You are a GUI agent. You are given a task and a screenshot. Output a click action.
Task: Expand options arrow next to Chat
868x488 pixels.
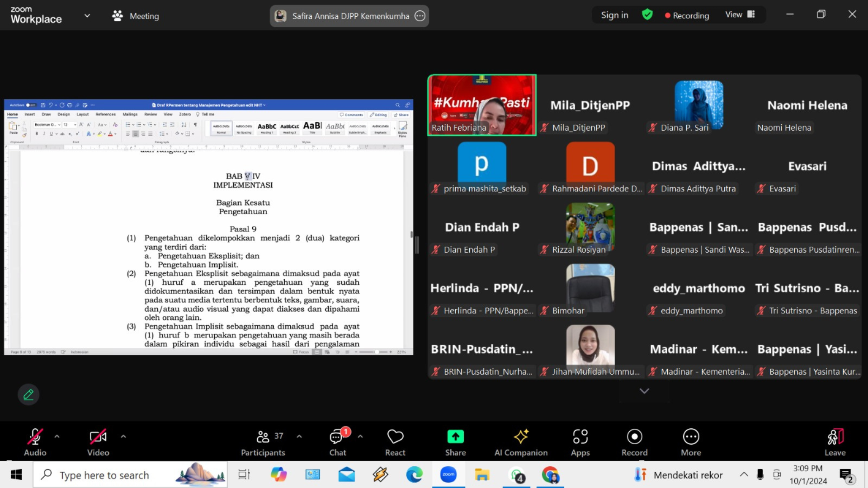pos(360,436)
